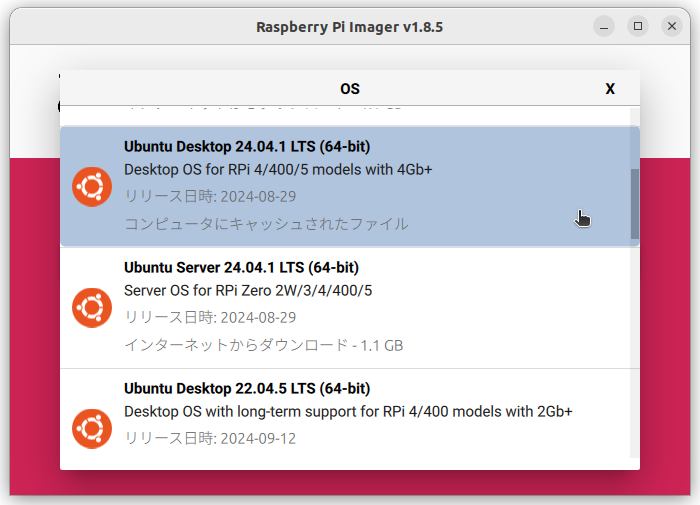Click the 1.1 GB internet download note
The width and height of the screenshot is (700, 505).
[263, 345]
